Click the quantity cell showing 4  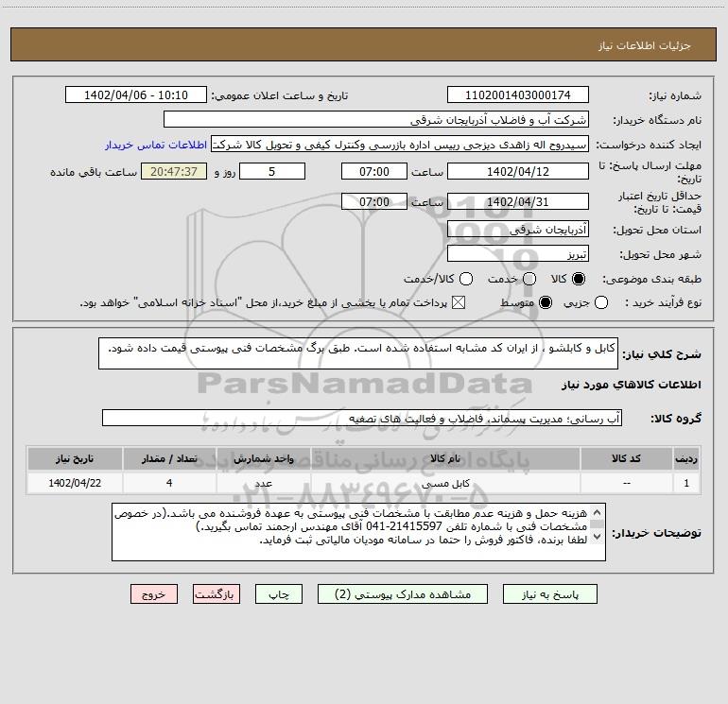click(x=169, y=483)
